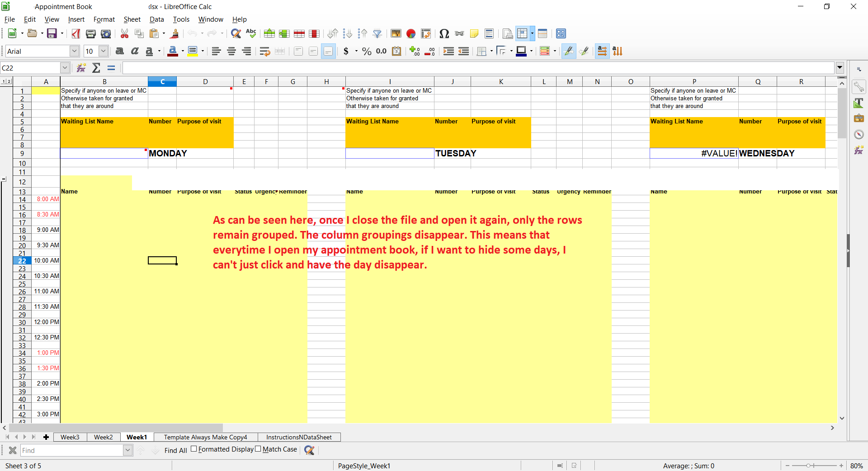The width and height of the screenshot is (868, 471).
Task: Run the Spelling check icon
Action: (251, 33)
